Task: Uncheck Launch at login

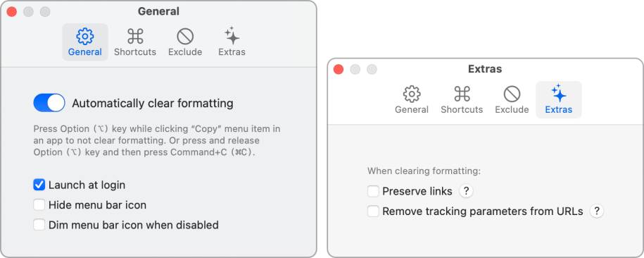Action: pos(39,185)
